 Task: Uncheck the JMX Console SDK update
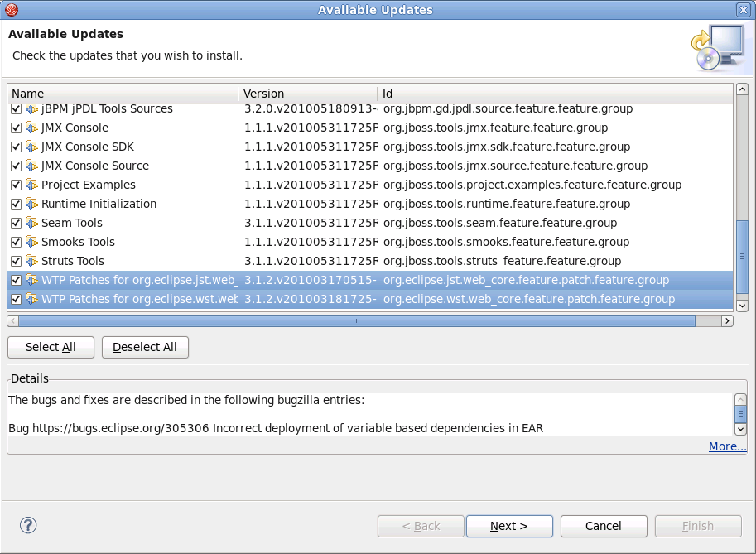tap(16, 147)
